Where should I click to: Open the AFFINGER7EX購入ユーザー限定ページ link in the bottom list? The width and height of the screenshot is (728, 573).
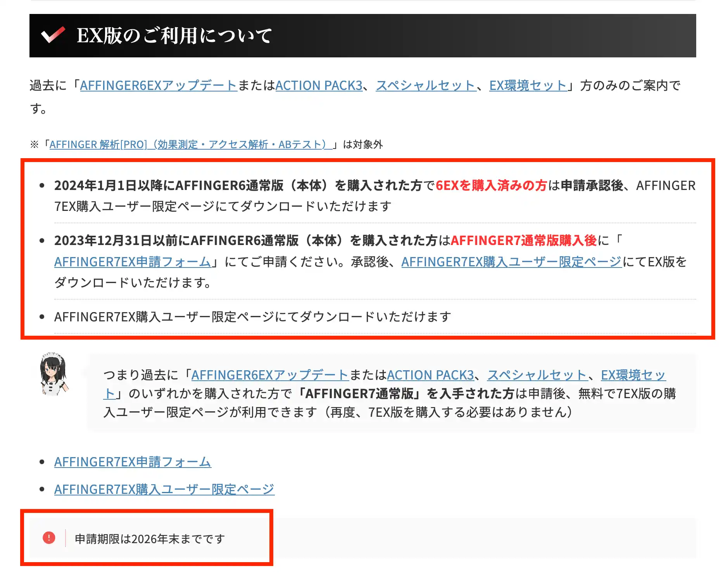point(164,489)
